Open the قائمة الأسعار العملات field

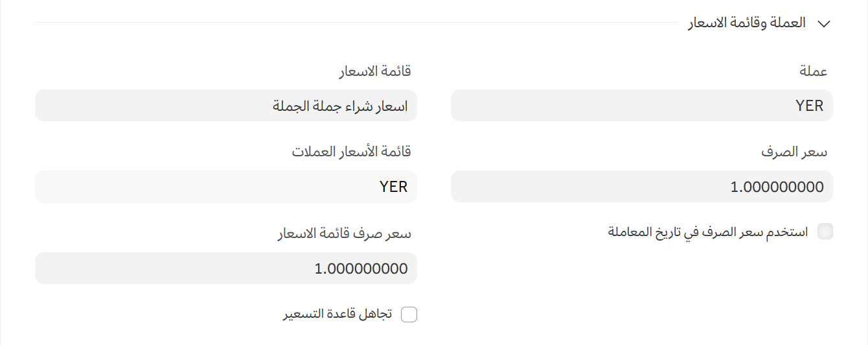tap(225, 187)
